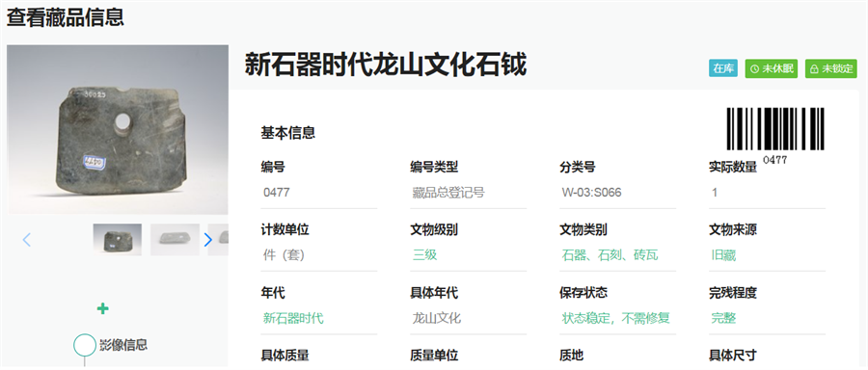The height and width of the screenshot is (370, 868).
Task: Click the 基本信息 section heading
Action: (x=287, y=133)
